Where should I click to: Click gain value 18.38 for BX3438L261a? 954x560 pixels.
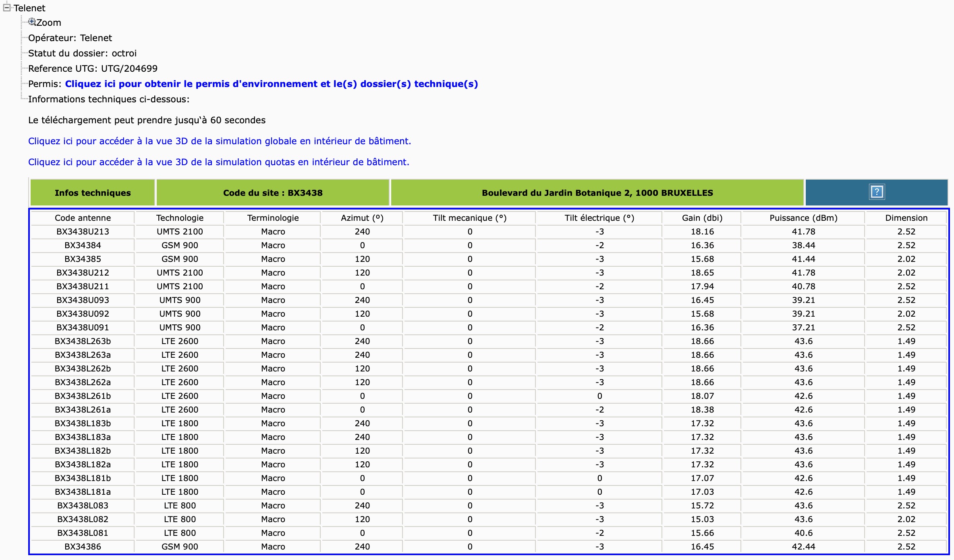point(702,410)
